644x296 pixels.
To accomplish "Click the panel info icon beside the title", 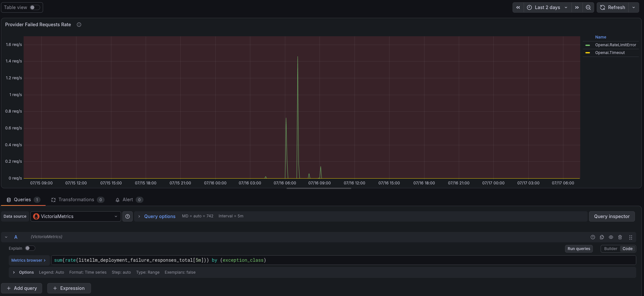I will [79, 25].
